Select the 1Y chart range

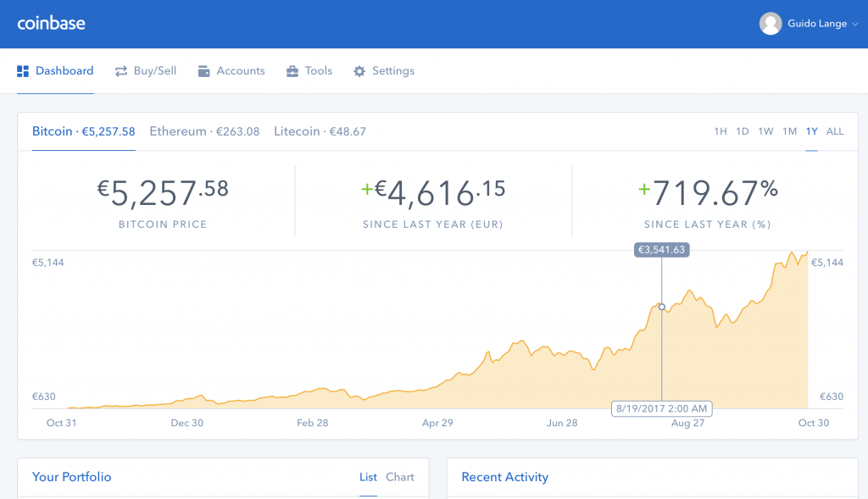coord(811,131)
